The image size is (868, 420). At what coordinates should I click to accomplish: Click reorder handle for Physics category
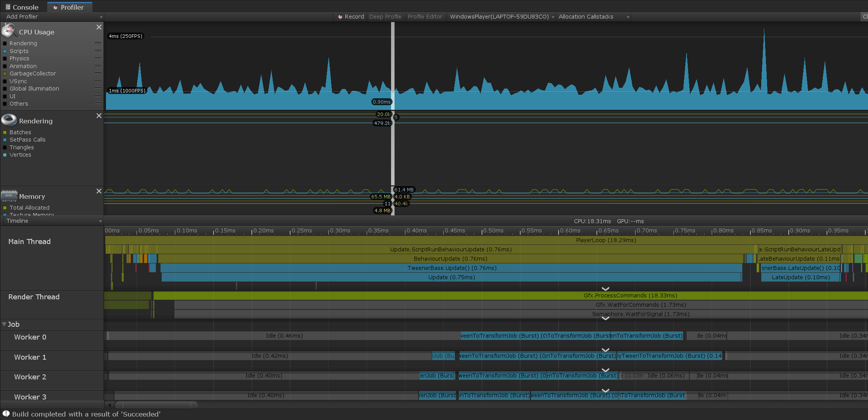tap(98, 58)
